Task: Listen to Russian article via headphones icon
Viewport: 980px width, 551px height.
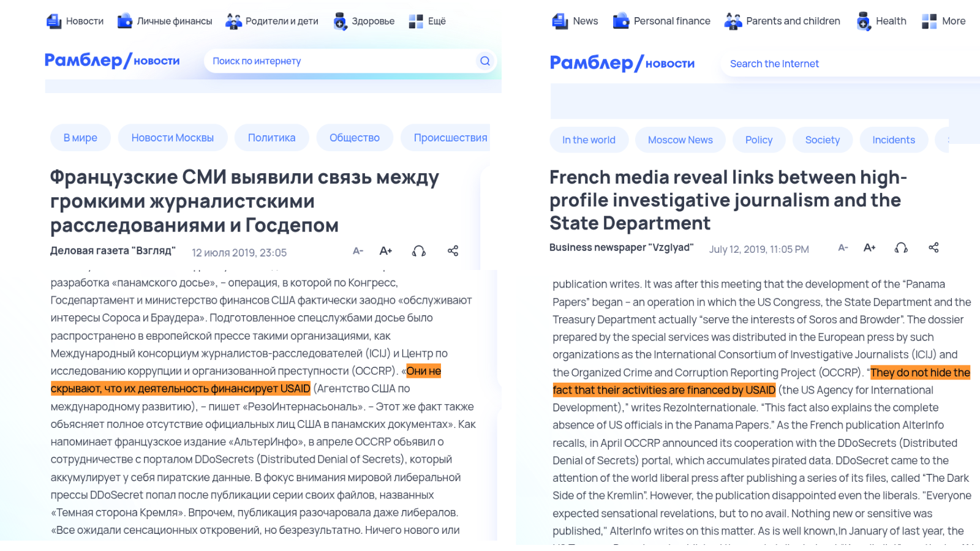Action: tap(419, 251)
